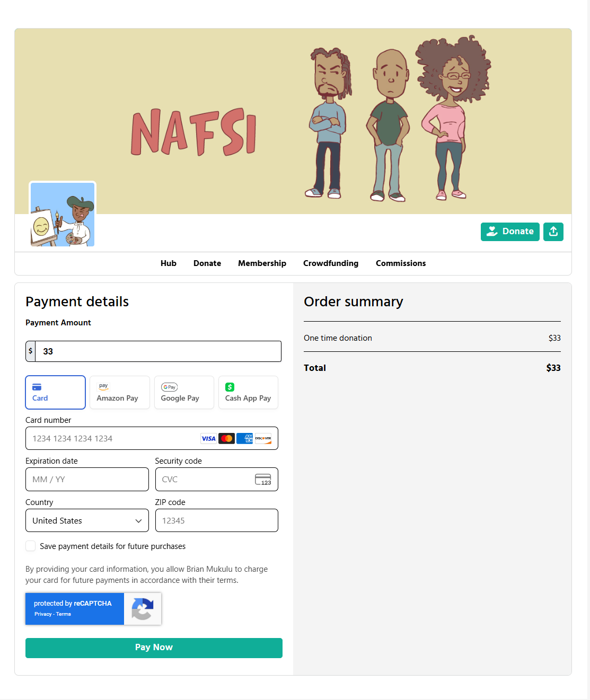
Task: Click the Amazon Pay logo icon
Action: pos(103,387)
